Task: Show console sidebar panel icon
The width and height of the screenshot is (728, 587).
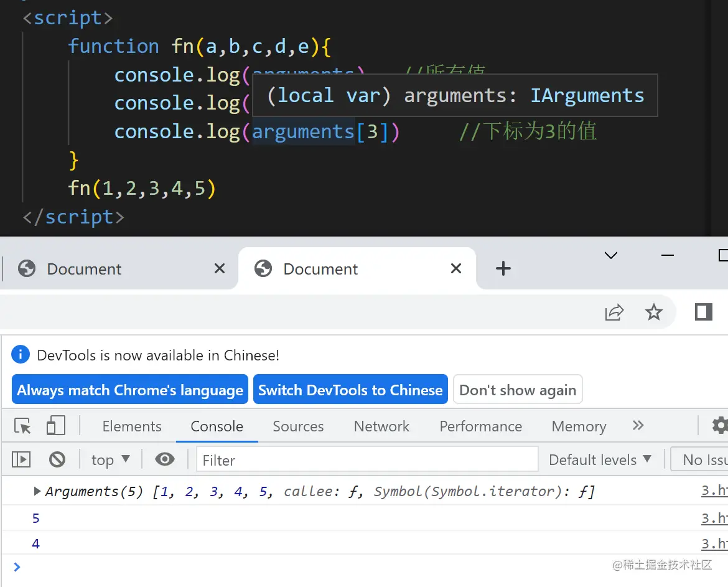Action: (x=21, y=460)
